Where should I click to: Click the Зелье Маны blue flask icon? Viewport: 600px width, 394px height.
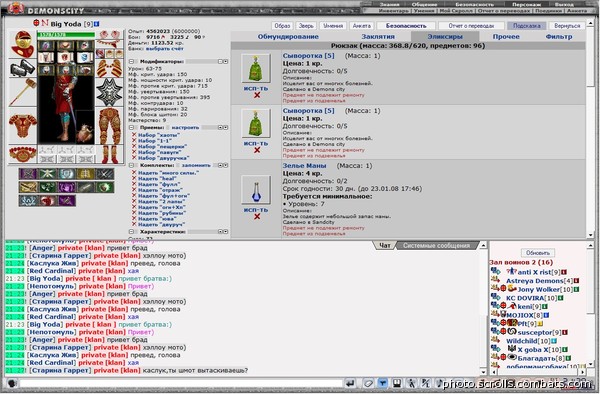point(256,190)
